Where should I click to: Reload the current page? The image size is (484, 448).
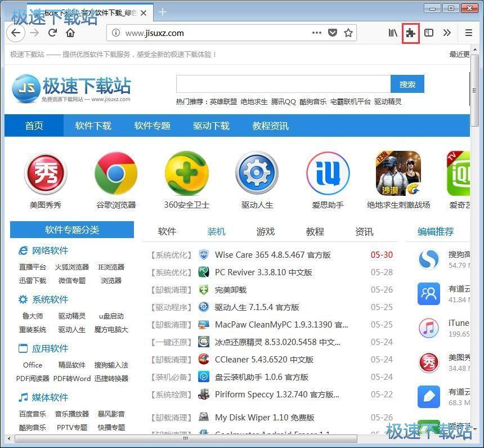pyautogui.click(x=53, y=33)
